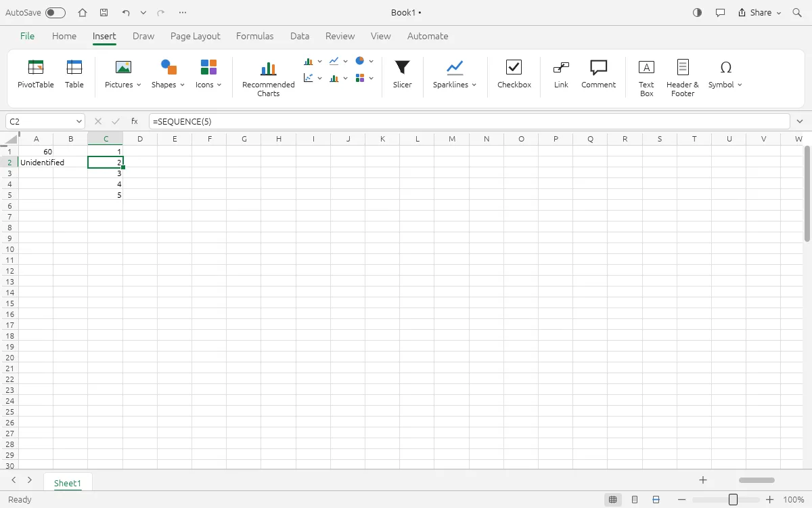
Task: Switch to the Formulas tab
Action: (255, 36)
